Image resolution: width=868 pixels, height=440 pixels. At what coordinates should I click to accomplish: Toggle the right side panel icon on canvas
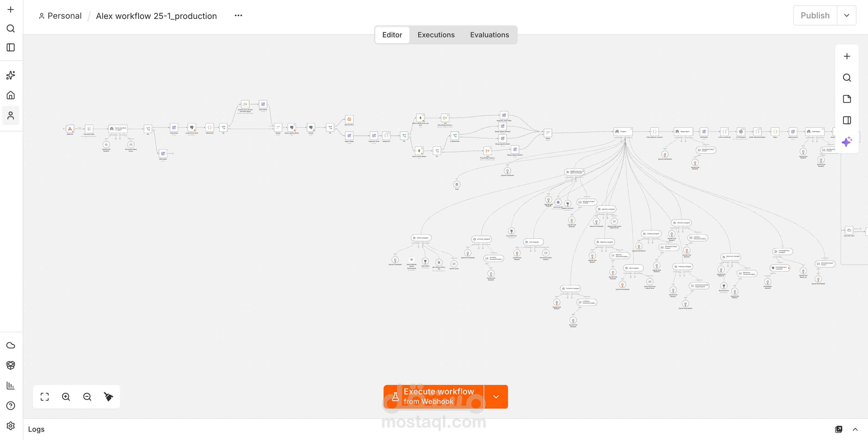click(847, 121)
